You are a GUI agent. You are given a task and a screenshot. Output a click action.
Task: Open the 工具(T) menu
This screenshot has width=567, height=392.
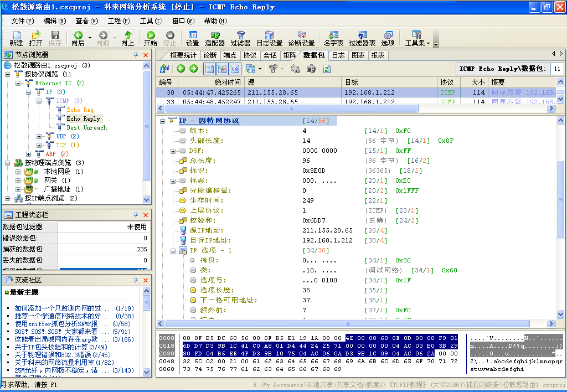coord(151,21)
